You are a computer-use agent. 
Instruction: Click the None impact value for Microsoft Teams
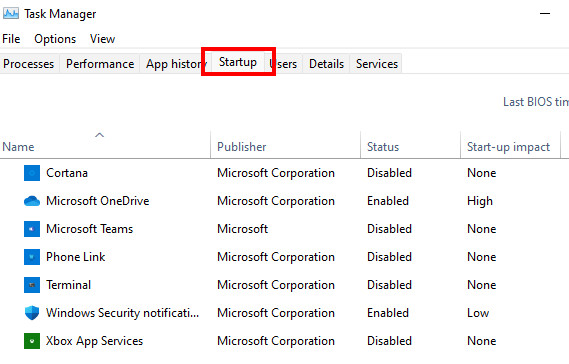coord(482,229)
